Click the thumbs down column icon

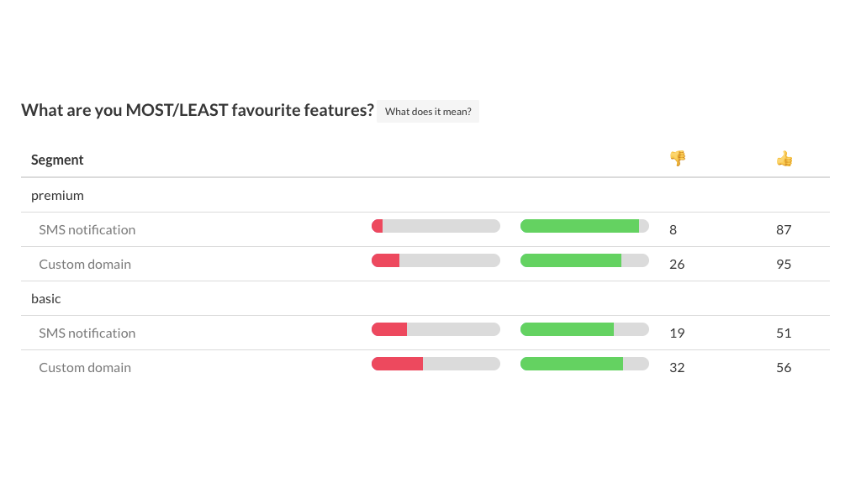677,158
